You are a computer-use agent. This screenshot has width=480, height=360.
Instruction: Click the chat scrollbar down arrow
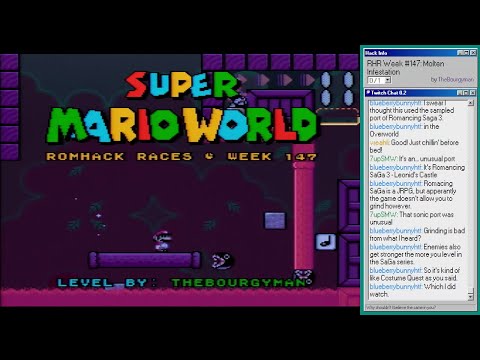(x=471, y=297)
